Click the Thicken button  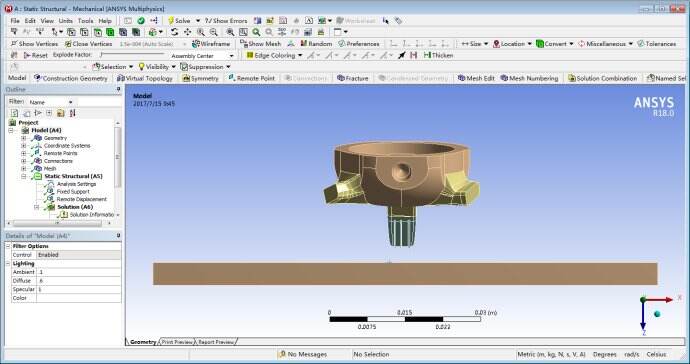tap(438, 55)
